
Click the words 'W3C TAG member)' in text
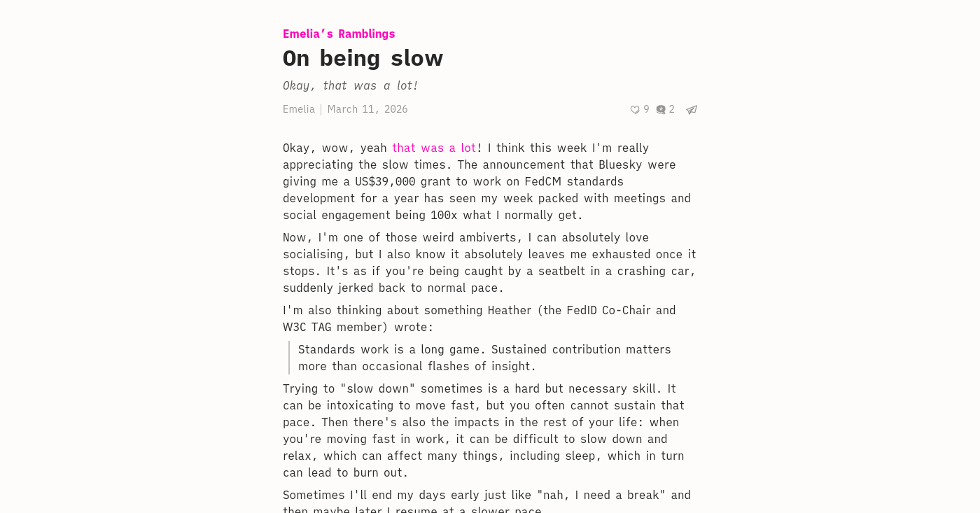(x=335, y=327)
